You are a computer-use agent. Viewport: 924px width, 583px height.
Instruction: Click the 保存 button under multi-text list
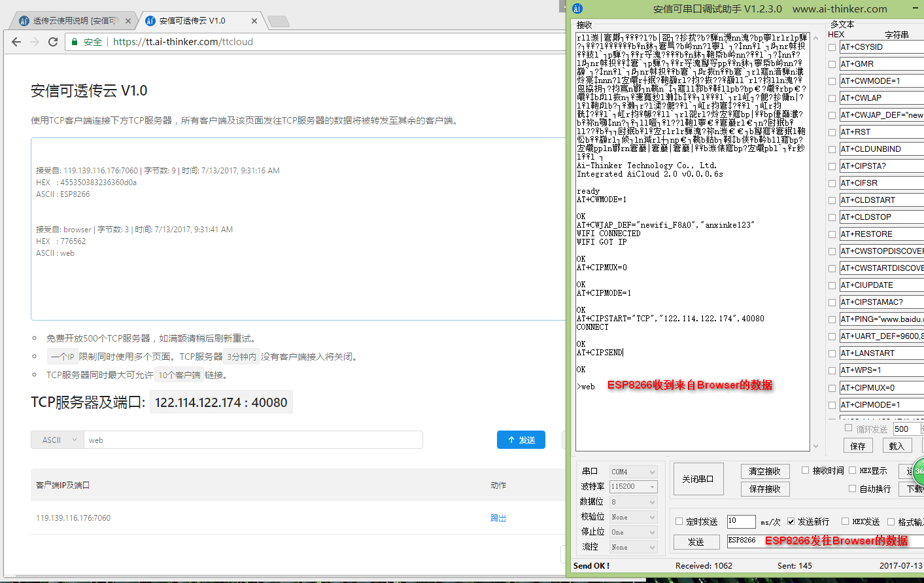pyautogui.click(x=858, y=446)
